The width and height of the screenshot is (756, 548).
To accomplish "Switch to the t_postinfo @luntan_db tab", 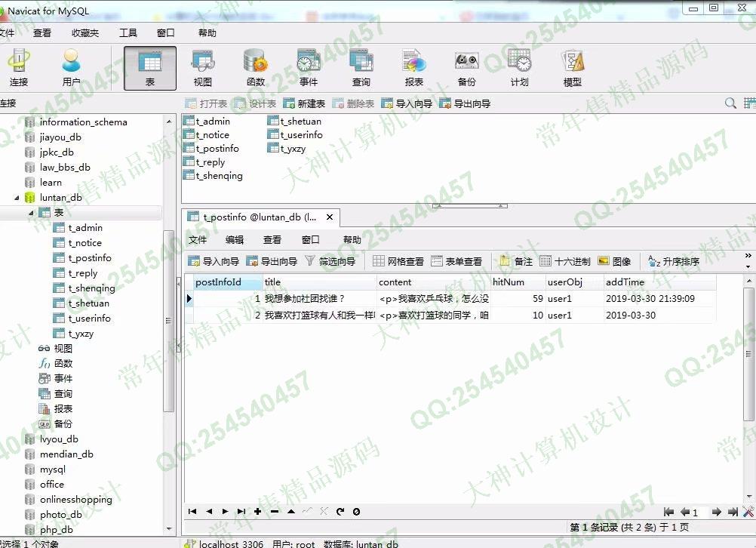I will tap(260, 217).
